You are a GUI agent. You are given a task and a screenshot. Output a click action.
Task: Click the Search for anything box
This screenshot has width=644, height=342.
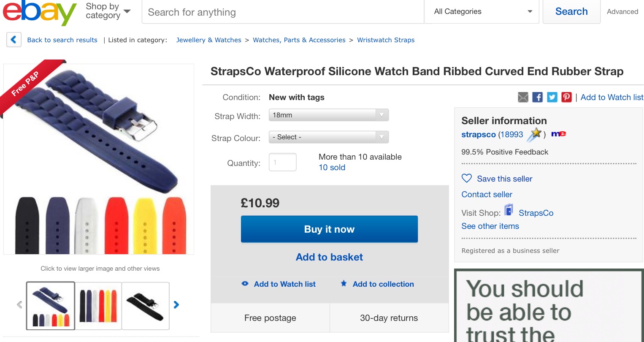pyautogui.click(x=283, y=12)
